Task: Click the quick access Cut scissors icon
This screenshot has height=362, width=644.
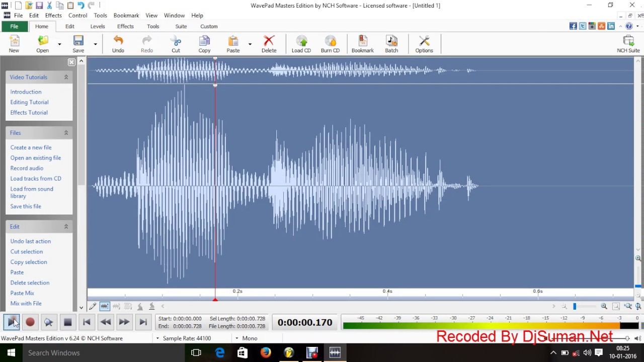Action: point(49,6)
